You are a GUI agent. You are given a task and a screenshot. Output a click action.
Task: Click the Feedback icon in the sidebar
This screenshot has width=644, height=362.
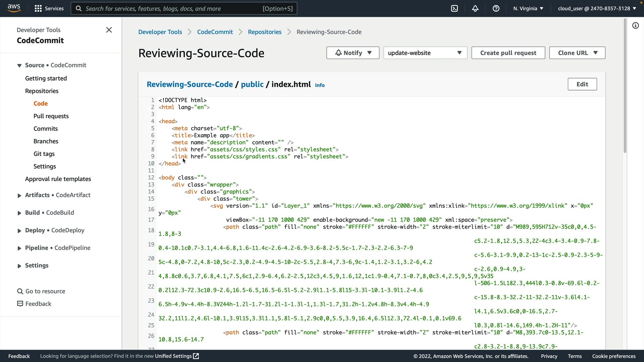(20, 304)
